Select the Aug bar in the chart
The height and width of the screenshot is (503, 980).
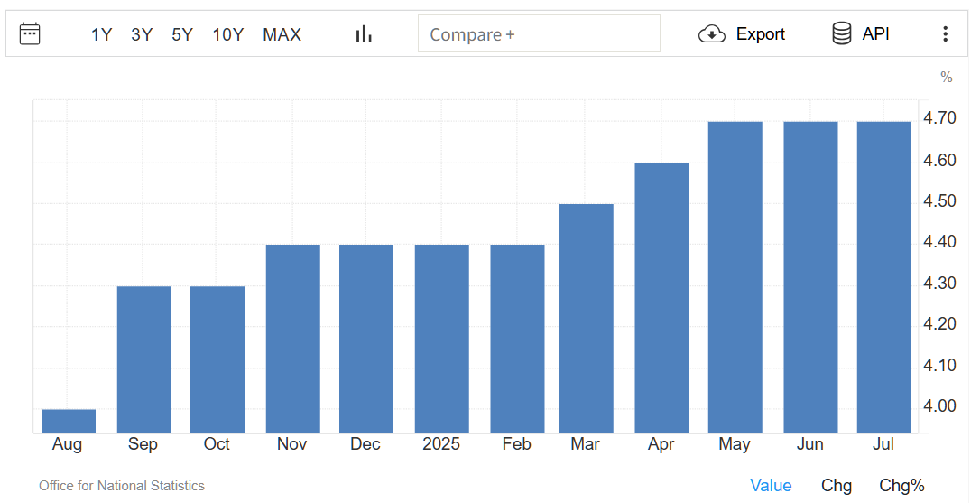[x=69, y=421]
